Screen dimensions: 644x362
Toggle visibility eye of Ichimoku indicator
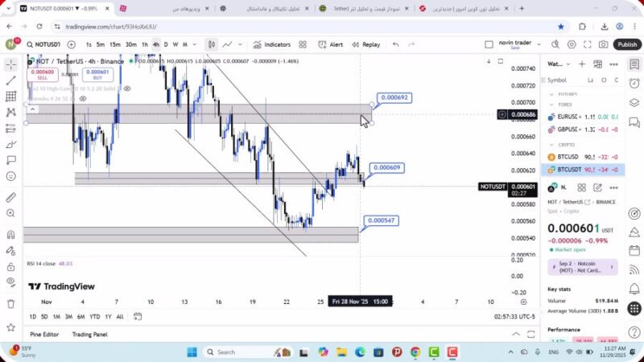[85, 99]
